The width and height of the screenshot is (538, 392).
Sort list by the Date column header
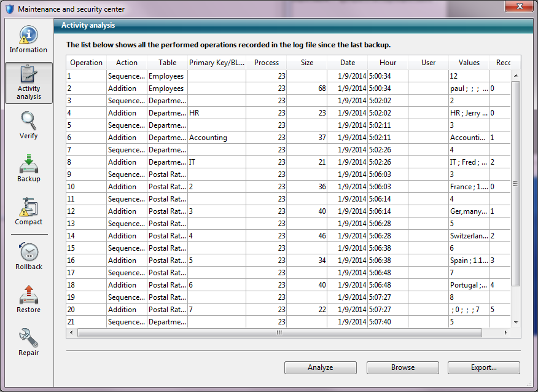[347, 63]
